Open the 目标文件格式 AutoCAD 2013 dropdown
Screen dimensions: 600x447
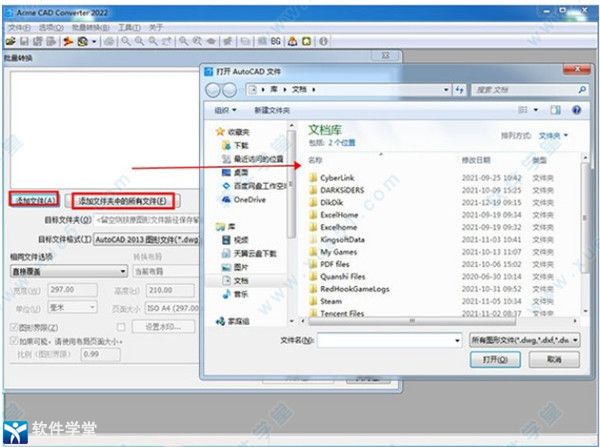(147, 240)
